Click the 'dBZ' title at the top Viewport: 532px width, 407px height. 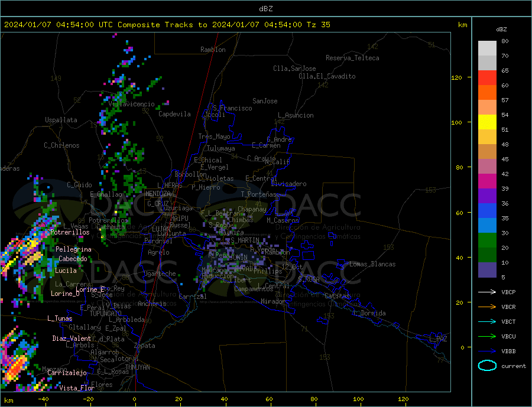click(265, 9)
